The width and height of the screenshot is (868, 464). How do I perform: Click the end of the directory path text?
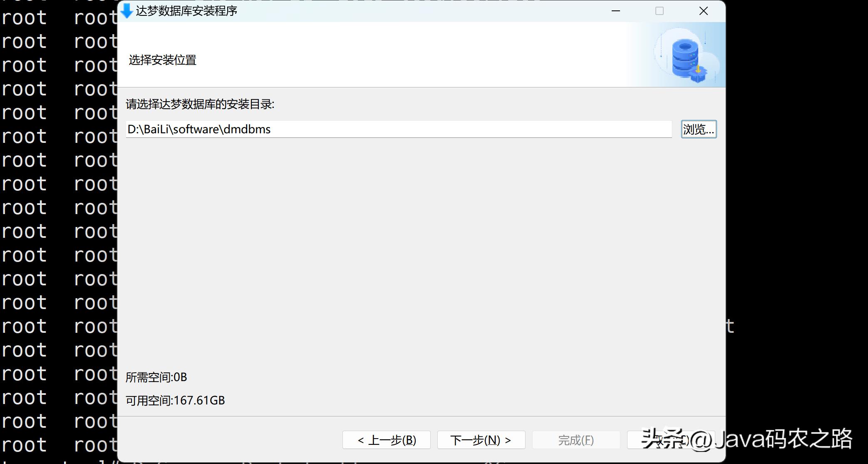pyautogui.click(x=271, y=129)
